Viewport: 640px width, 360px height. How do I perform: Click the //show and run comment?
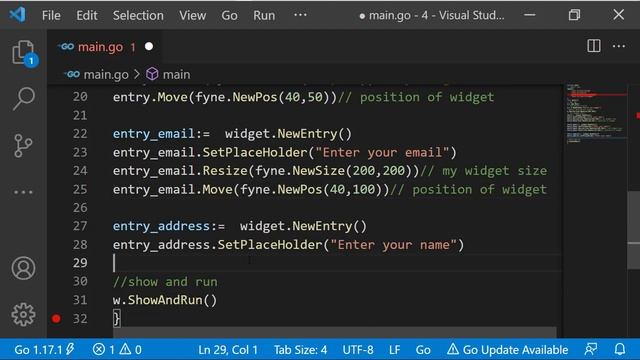[165, 282]
